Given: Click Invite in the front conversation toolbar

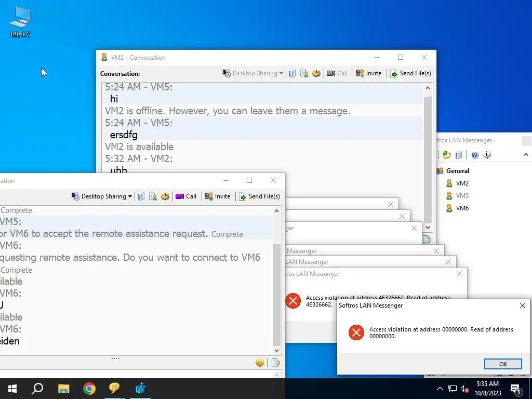Looking at the screenshot, I should tap(218, 196).
